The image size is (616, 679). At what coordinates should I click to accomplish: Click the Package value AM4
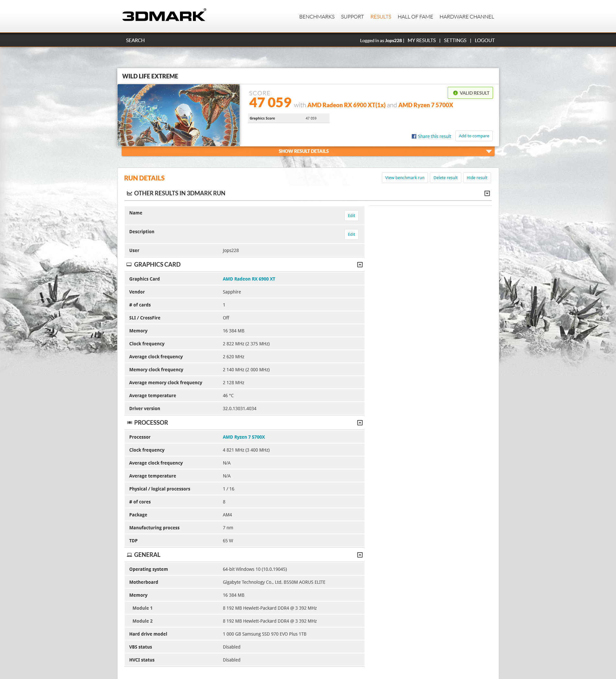[227, 515]
